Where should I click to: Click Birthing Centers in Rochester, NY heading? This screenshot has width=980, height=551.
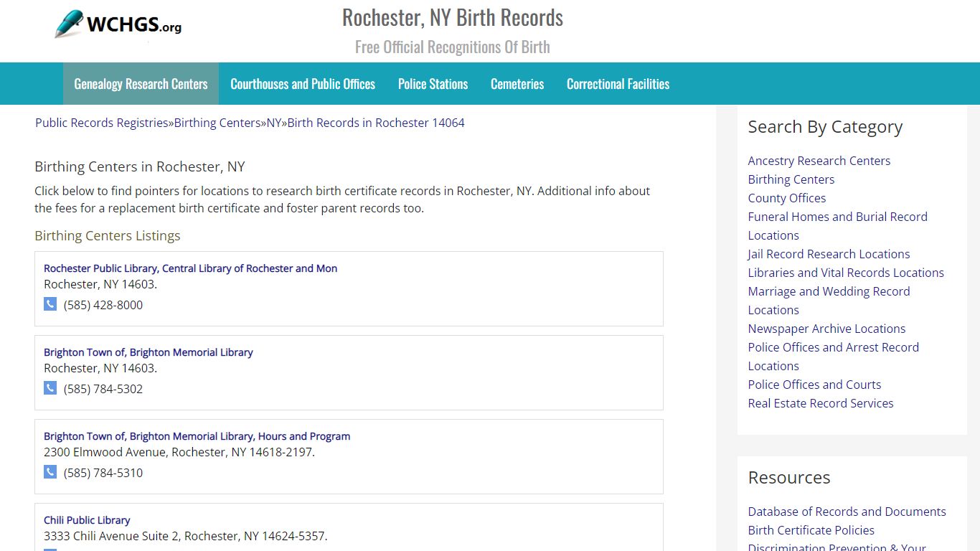pos(140,167)
